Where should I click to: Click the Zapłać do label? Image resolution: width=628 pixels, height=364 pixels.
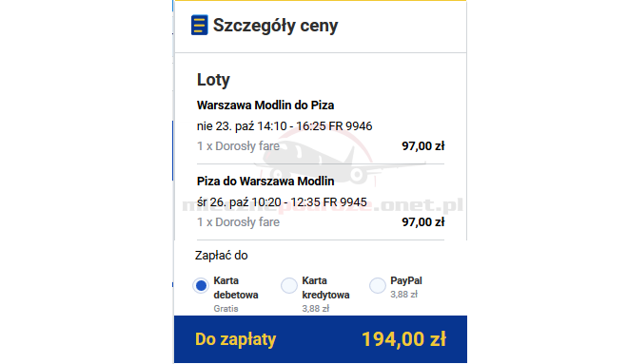click(221, 256)
